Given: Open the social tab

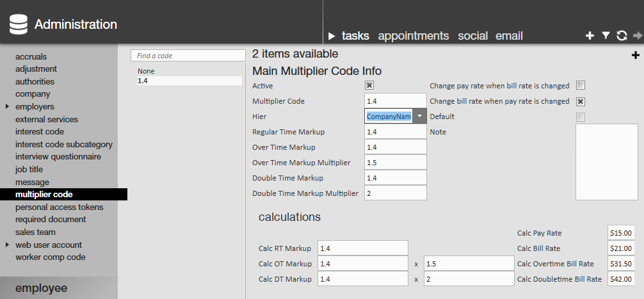Looking at the screenshot, I should pos(472,36).
